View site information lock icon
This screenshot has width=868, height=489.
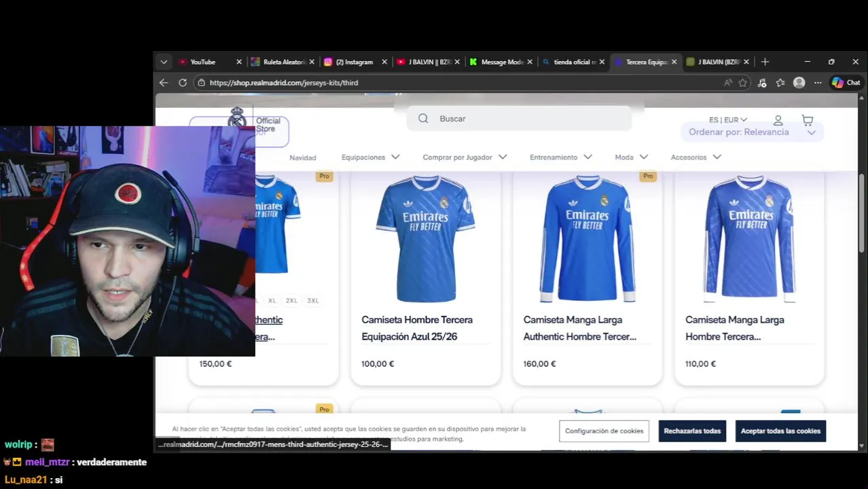(x=200, y=83)
